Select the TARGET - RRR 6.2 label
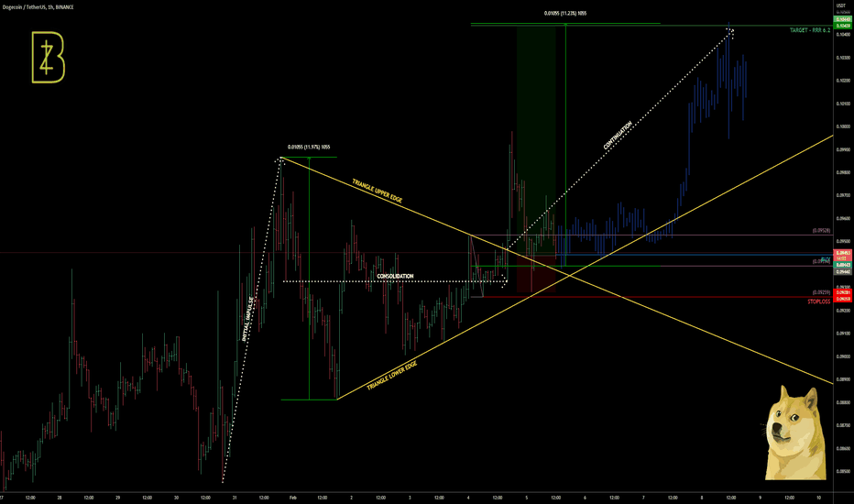Image resolution: width=854 pixels, height=504 pixels. click(x=810, y=30)
